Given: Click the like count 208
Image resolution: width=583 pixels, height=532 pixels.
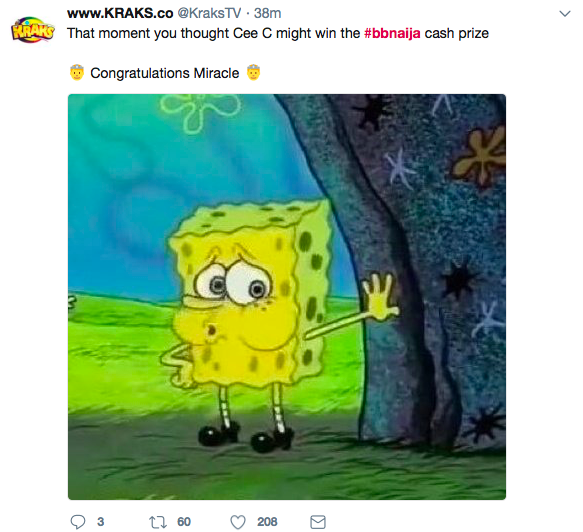Looking at the screenshot, I should [x=267, y=522].
